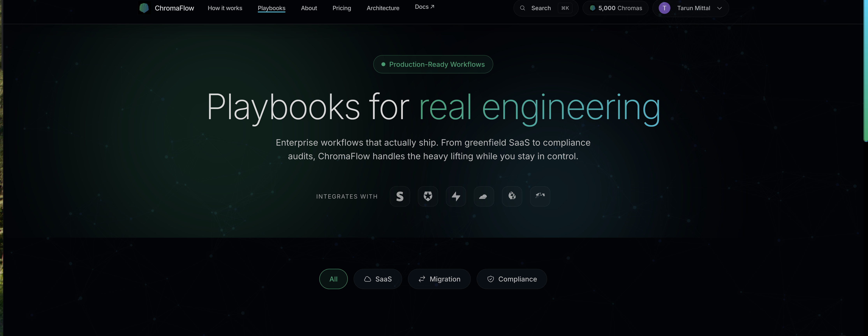Click the Stripe "S" integration icon
Screen dimensions: 868x336
[400, 196]
